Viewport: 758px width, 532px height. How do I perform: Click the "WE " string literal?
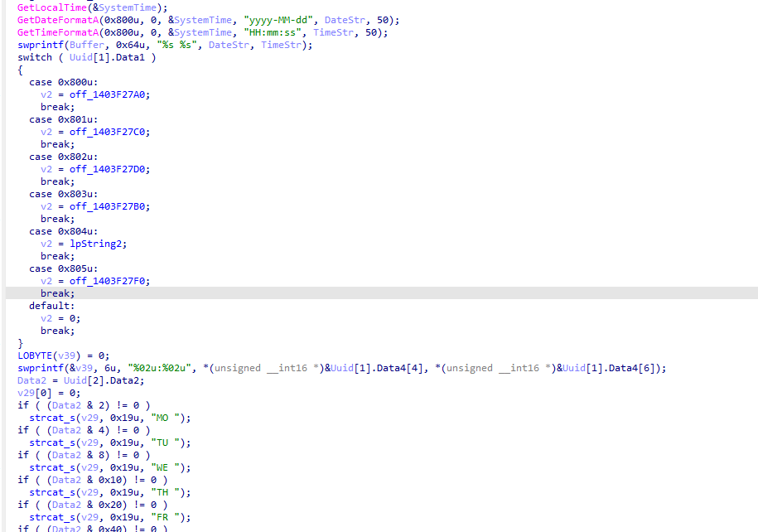166,467
